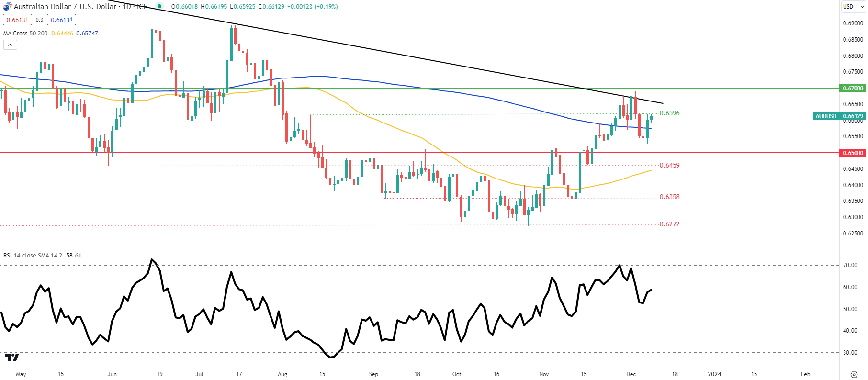Click the 0.6358 level label
The width and height of the screenshot is (868, 380).
click(x=669, y=197)
